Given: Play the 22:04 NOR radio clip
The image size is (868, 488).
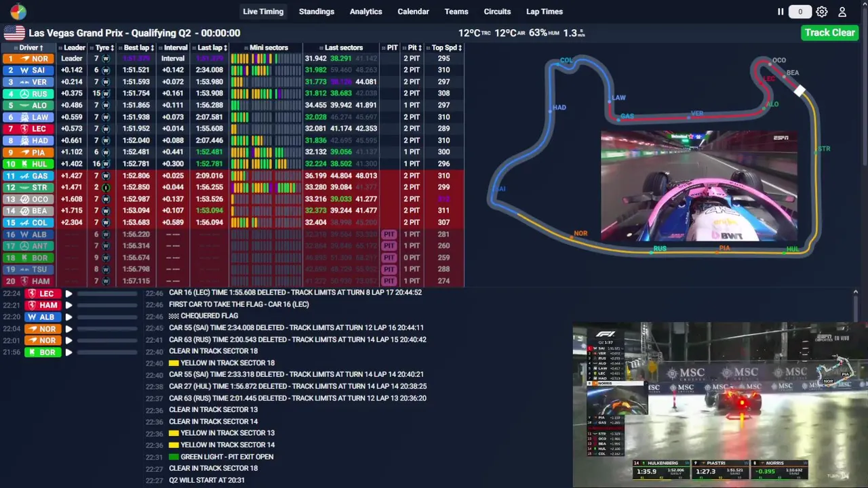Looking at the screenshot, I should click(68, 329).
